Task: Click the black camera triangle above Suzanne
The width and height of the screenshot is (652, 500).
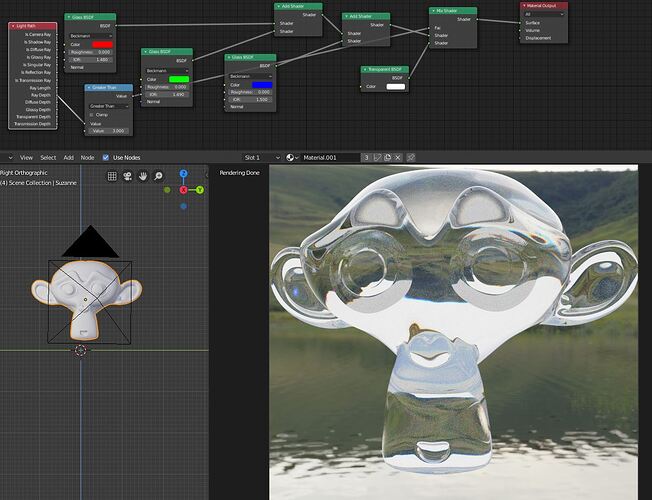Action: tap(91, 243)
